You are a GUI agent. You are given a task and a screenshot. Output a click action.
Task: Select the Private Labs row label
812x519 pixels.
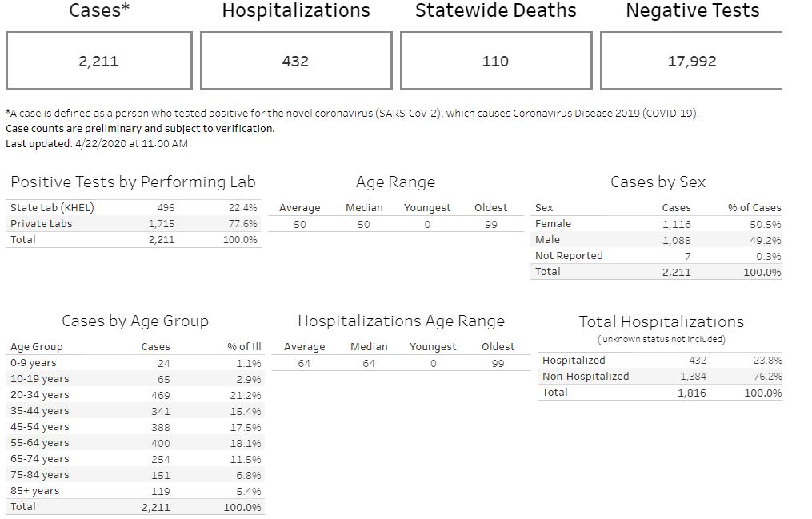click(x=41, y=223)
